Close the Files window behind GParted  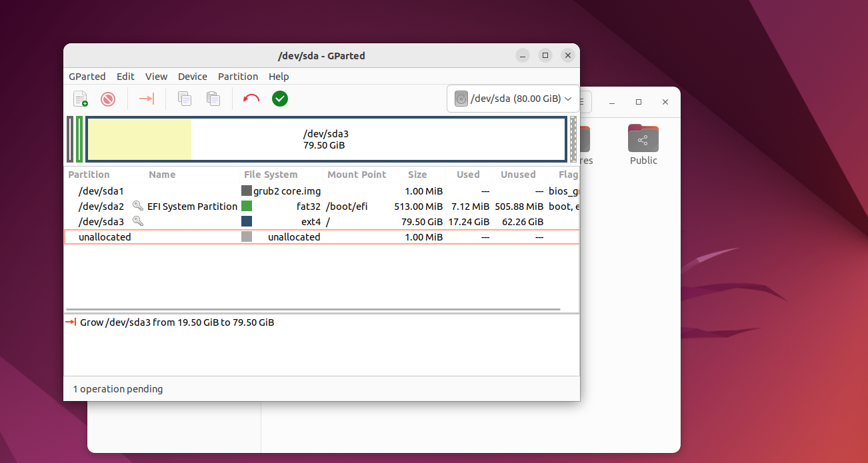tap(665, 102)
